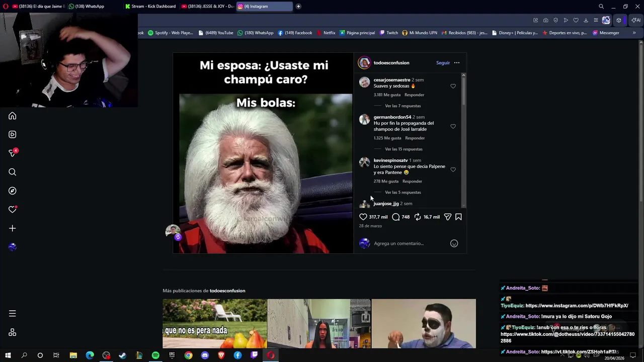
Task: Open notifications heart icon in sidebar
Action: point(13,210)
